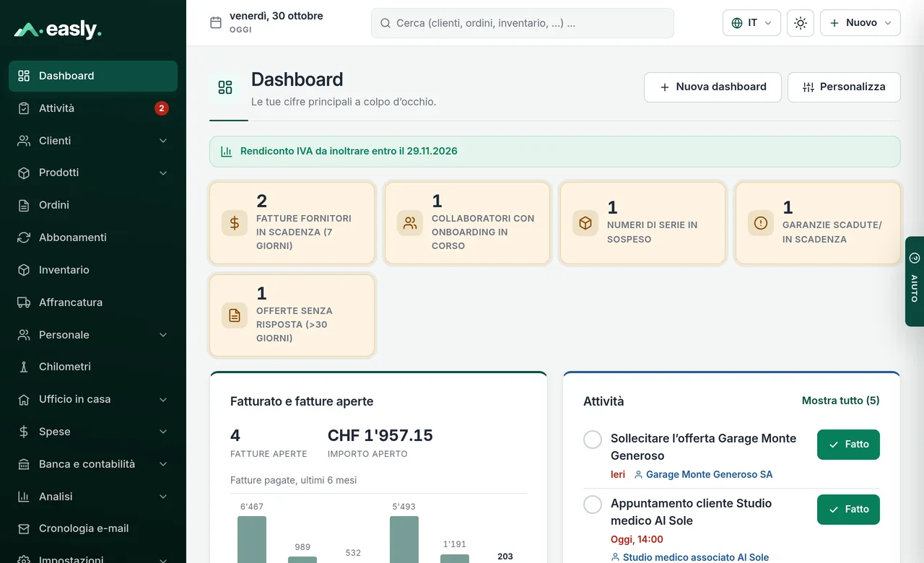Expand the Ufficio in casa chevron

[163, 399]
